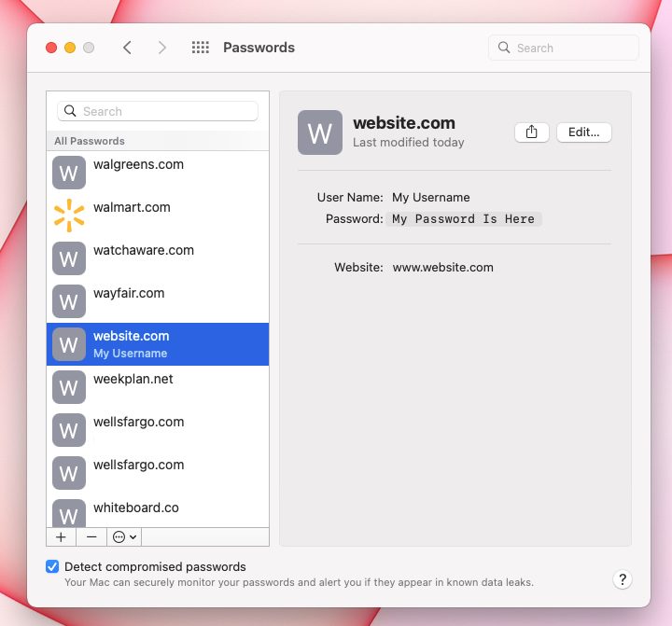Viewport: 672px width, 626px height.
Task: Select walmart.com entry
Action: coord(158,216)
